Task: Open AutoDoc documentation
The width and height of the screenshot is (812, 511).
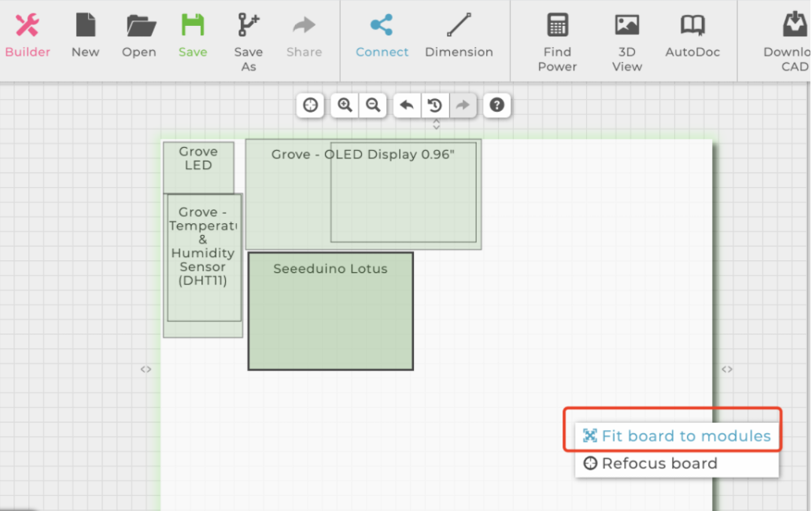Action: click(x=692, y=36)
